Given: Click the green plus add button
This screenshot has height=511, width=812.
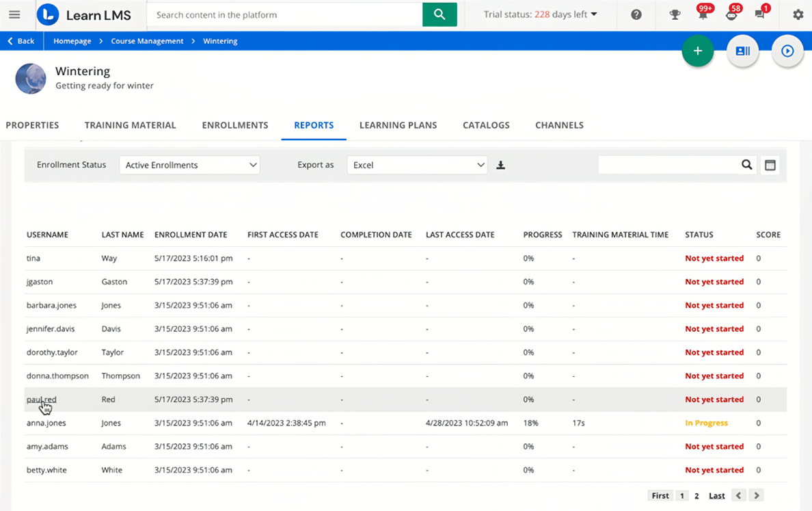Looking at the screenshot, I should click(697, 51).
